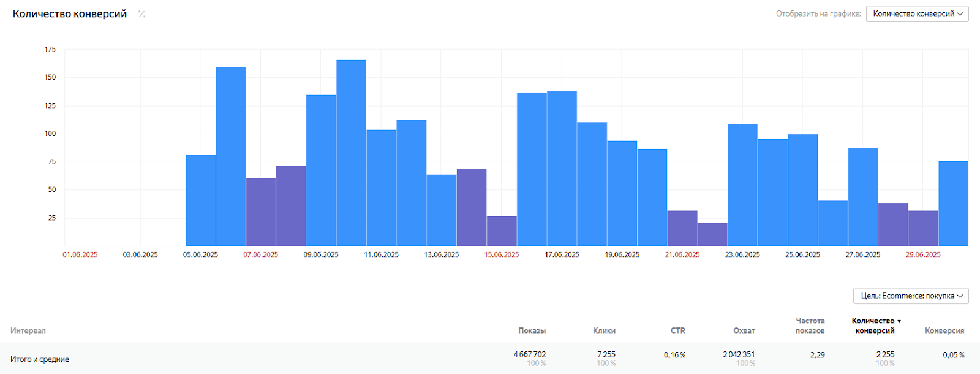980x374 pixels.
Task: Select the purple chart bar for 21.06.2025
Action: (x=682, y=228)
